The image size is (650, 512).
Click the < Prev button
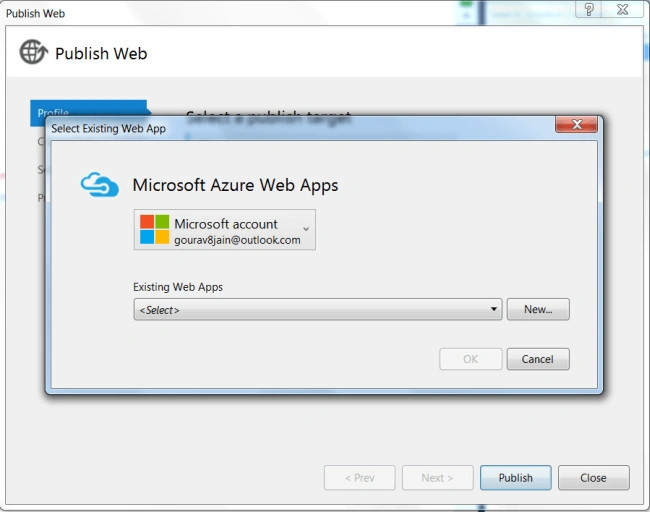click(x=360, y=478)
